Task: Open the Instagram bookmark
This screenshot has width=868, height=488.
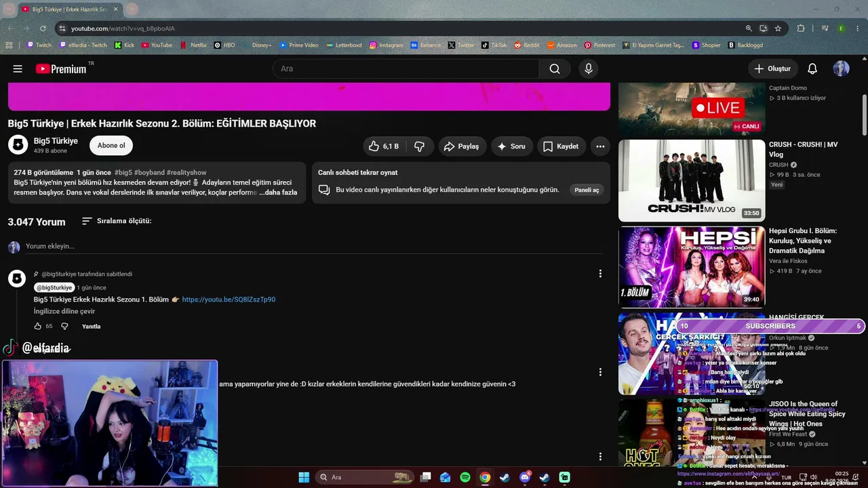Action: point(386,45)
